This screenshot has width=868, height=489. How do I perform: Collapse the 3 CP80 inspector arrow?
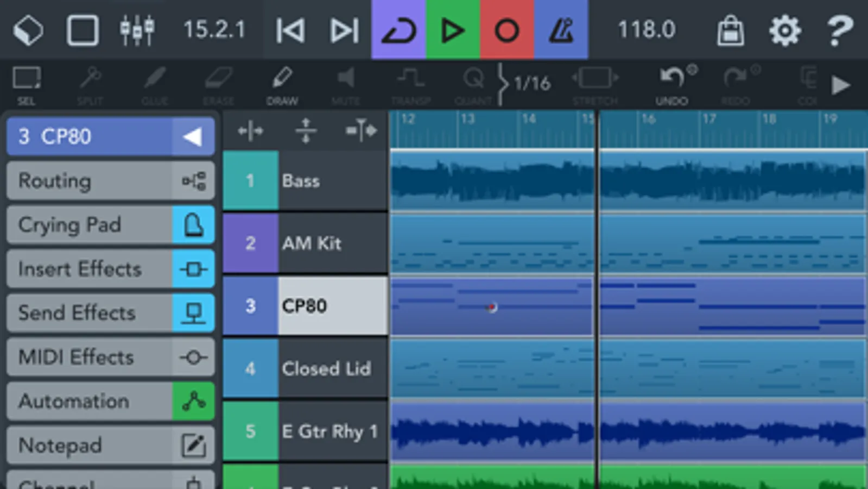coord(193,136)
